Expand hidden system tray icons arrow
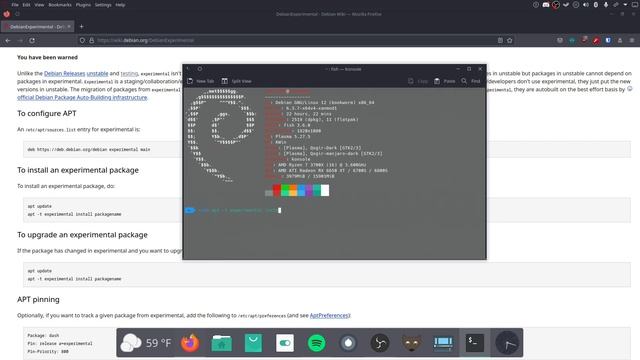This screenshot has width=640, height=360. point(625,5)
